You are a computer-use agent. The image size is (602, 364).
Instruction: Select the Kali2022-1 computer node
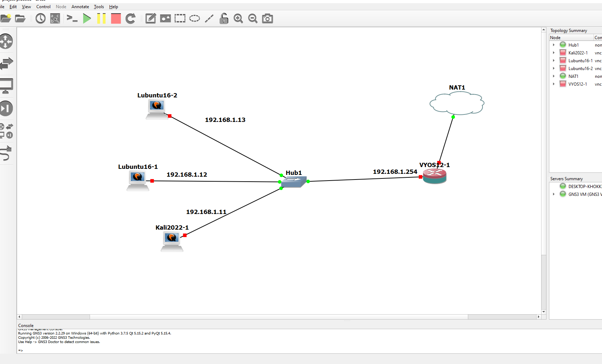coord(172,241)
